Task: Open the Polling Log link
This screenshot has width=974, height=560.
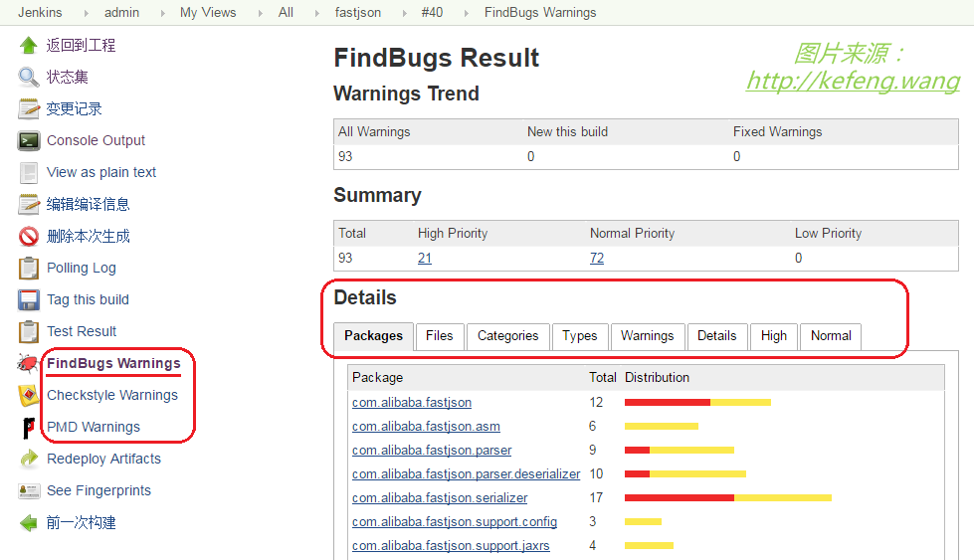Action: [82, 268]
